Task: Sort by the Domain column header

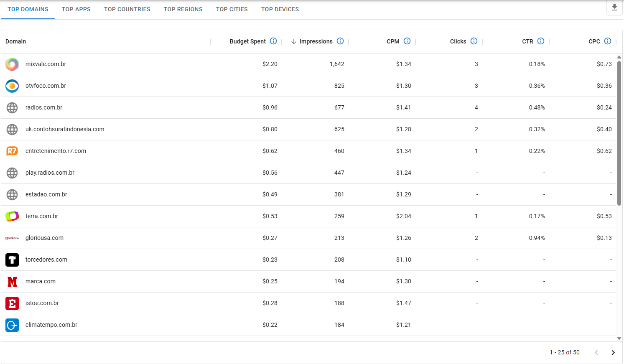Action: pos(16,41)
